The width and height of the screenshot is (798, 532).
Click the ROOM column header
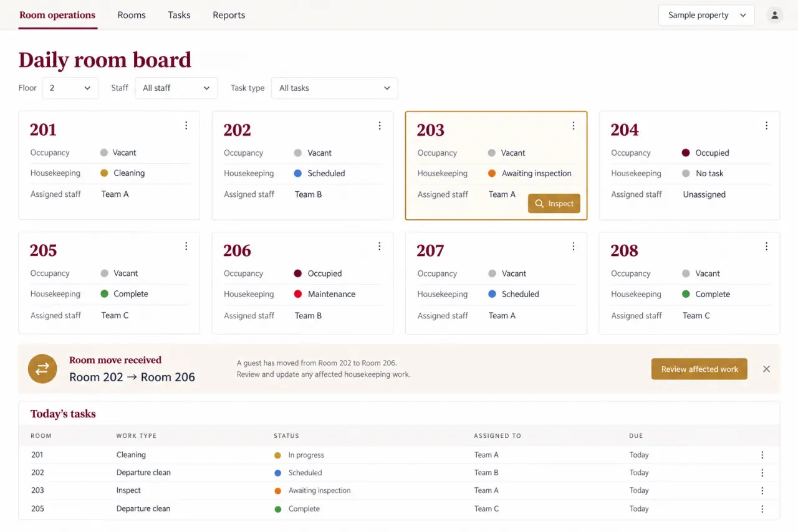[41, 436]
